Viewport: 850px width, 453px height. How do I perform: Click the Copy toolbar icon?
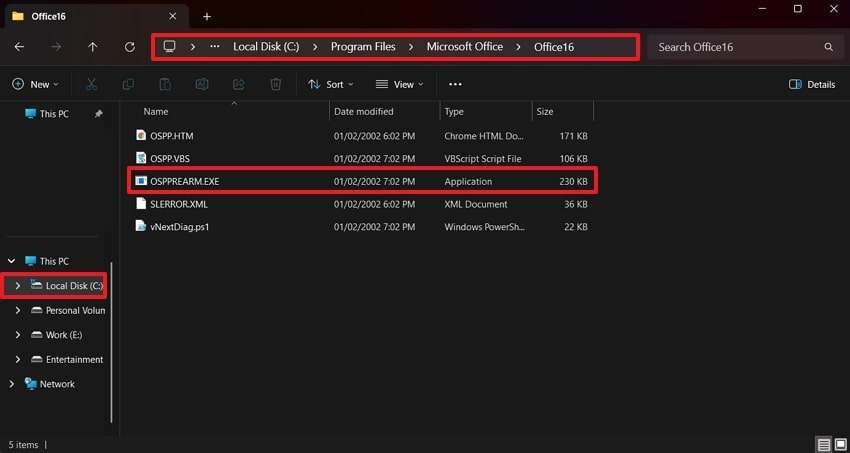click(128, 85)
